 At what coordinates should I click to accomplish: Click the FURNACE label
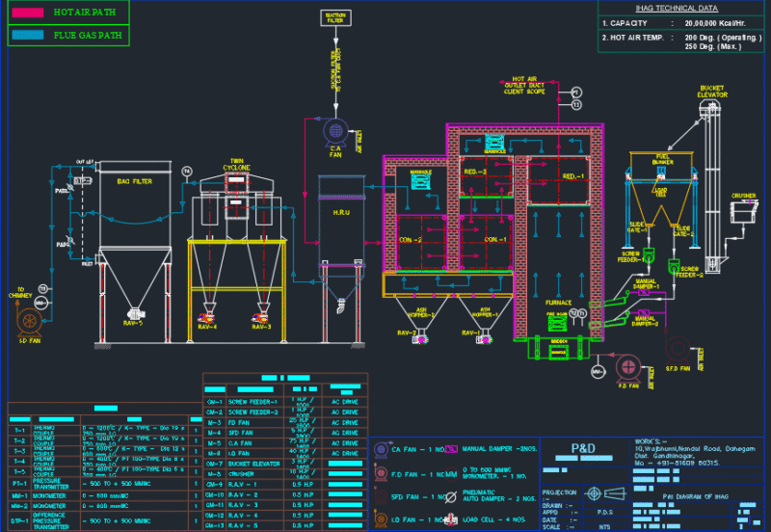pyautogui.click(x=559, y=303)
